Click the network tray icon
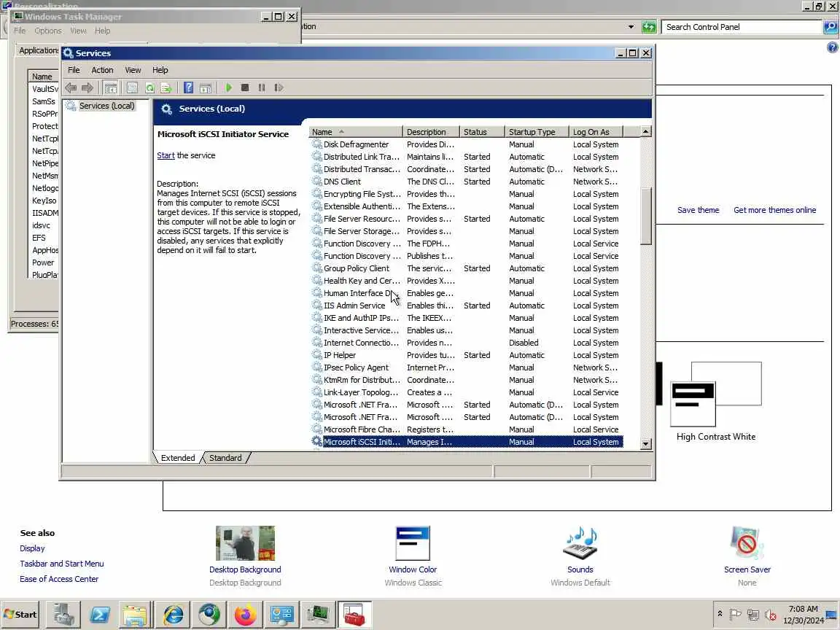 pyautogui.click(x=753, y=615)
